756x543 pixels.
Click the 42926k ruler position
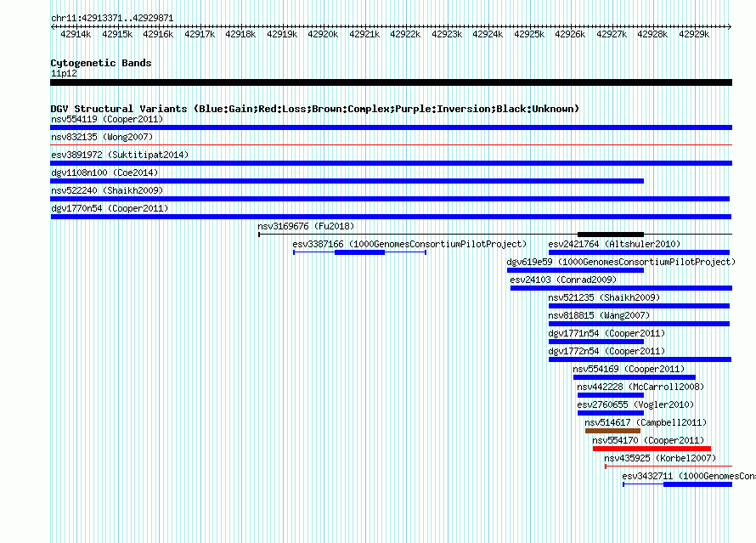click(570, 34)
